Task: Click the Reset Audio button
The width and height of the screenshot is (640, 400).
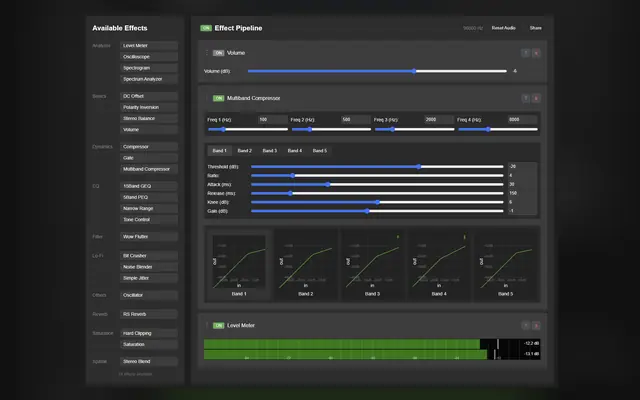Action: click(503, 28)
